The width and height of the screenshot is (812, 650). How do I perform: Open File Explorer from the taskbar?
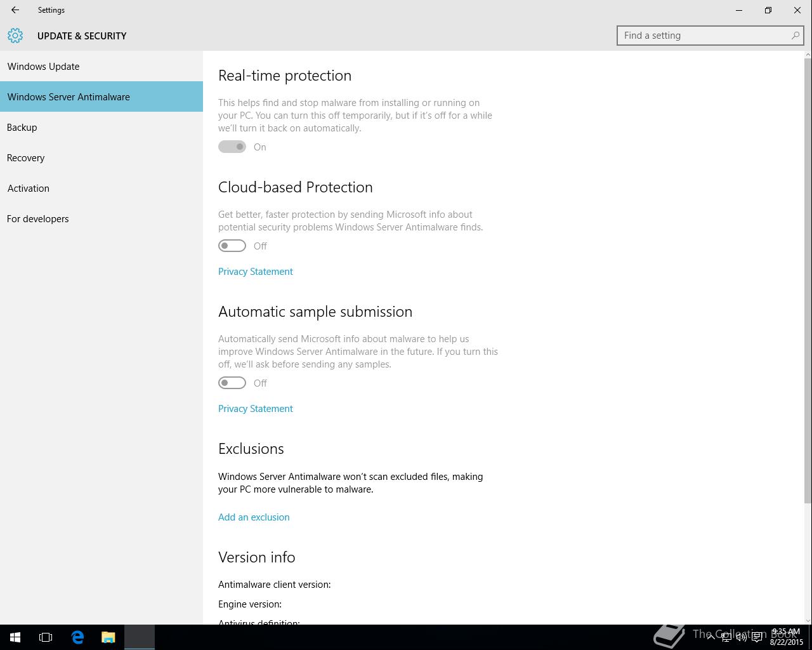coord(108,637)
